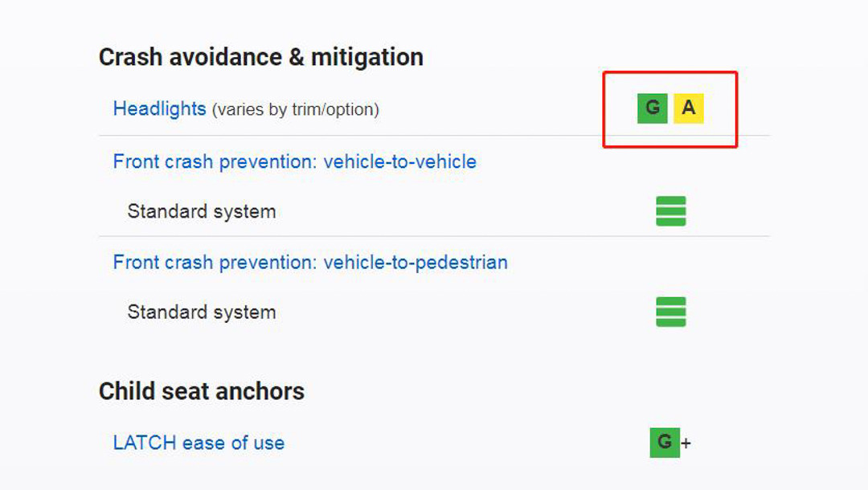Image resolution: width=868 pixels, height=490 pixels.
Task: Click the ampersand in the section heading
Action: pyautogui.click(x=296, y=57)
